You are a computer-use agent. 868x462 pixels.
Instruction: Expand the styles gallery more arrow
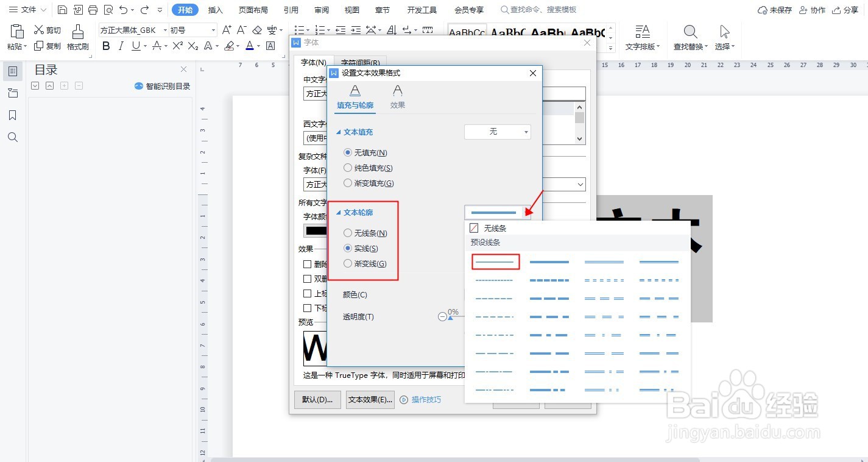click(x=612, y=48)
